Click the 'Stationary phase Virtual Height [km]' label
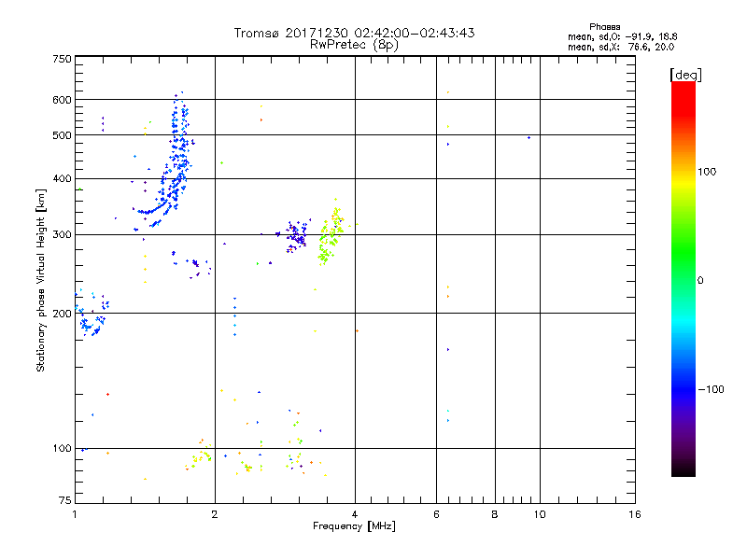This screenshot has height=560, width=747. [41, 281]
